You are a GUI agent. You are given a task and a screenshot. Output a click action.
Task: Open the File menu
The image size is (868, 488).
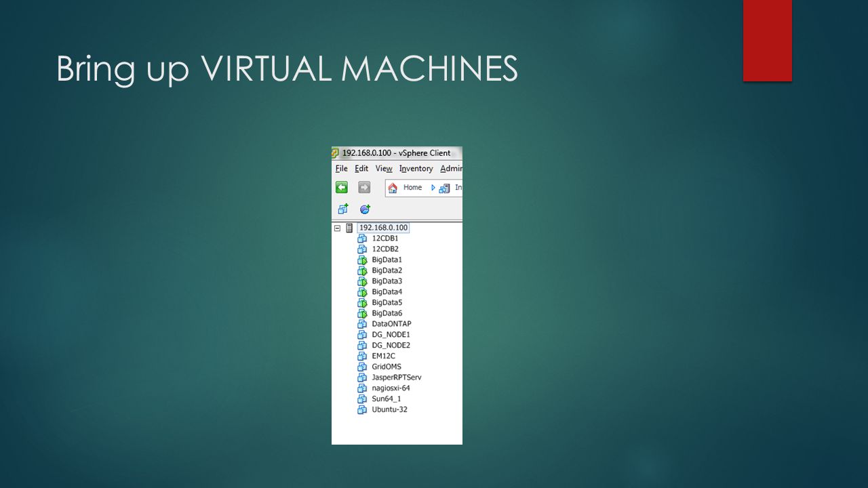pyautogui.click(x=342, y=169)
